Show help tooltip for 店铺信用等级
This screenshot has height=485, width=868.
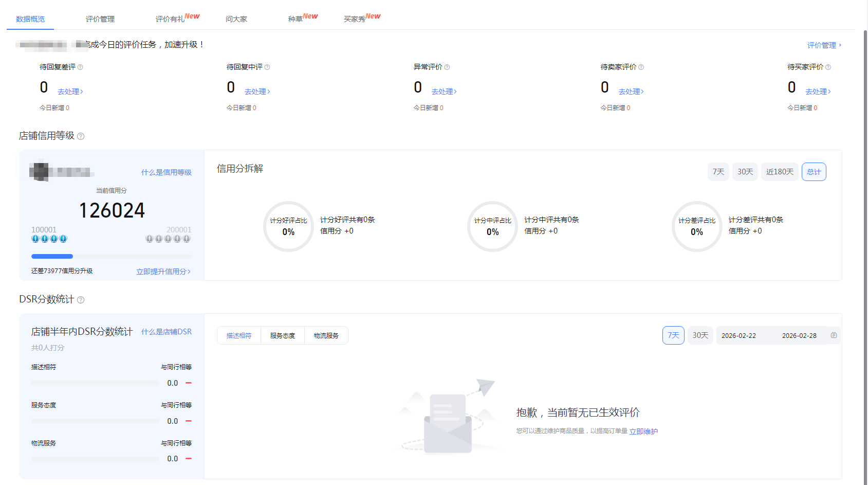coord(81,136)
